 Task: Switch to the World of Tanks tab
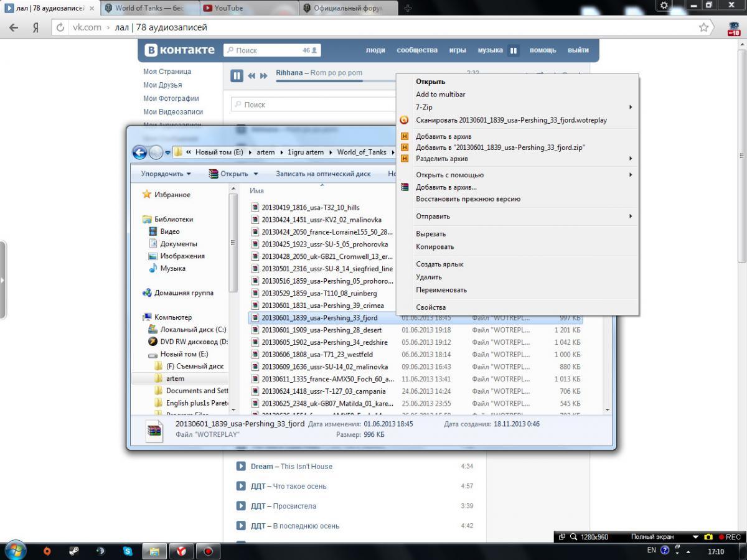[x=148, y=8]
